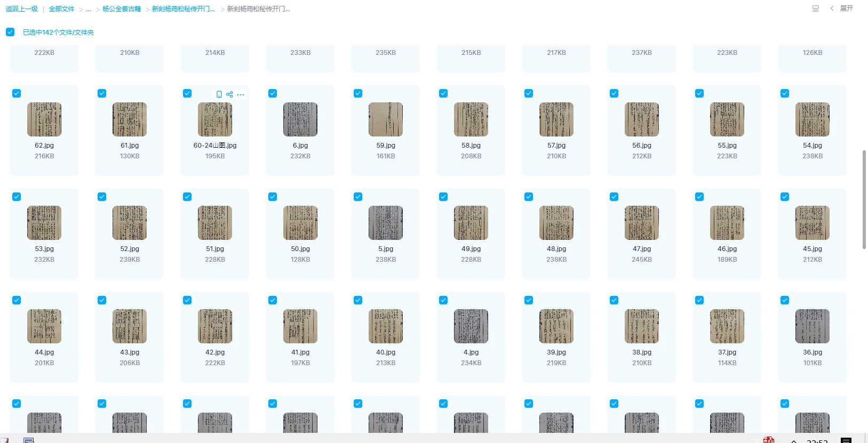Open the 6.jpg thumbnail
This screenshot has width=868, height=443.
coord(300,119)
